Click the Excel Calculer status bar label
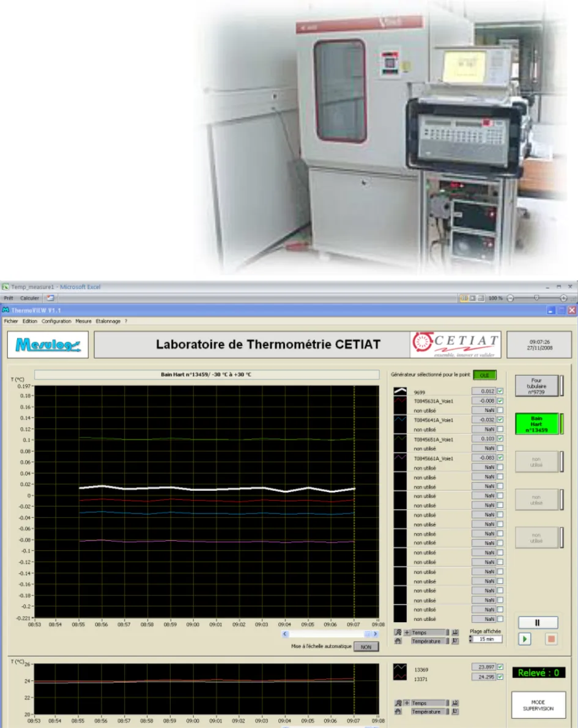578x728 pixels. point(30,298)
